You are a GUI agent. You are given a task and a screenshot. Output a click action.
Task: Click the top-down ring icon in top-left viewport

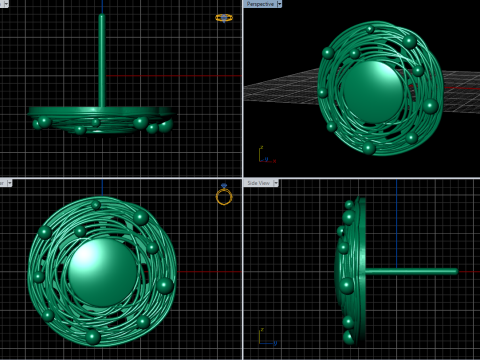tap(224, 18)
